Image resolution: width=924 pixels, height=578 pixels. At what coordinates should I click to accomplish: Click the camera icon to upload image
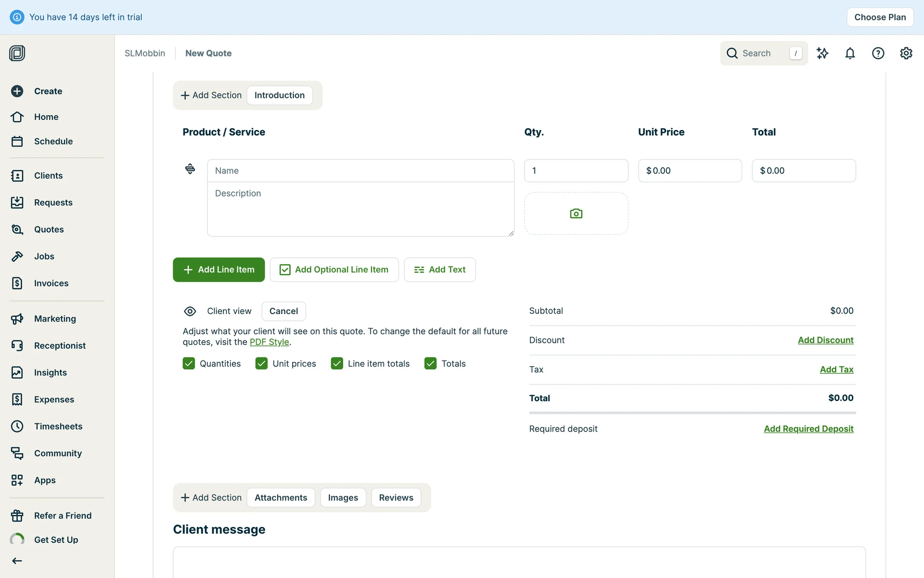coord(576,213)
